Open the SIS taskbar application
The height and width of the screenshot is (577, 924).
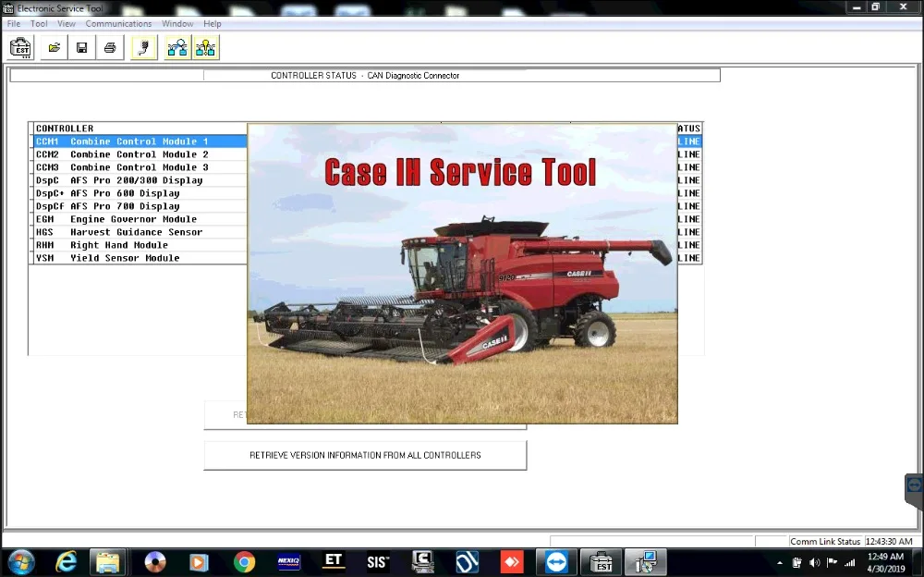click(x=378, y=562)
